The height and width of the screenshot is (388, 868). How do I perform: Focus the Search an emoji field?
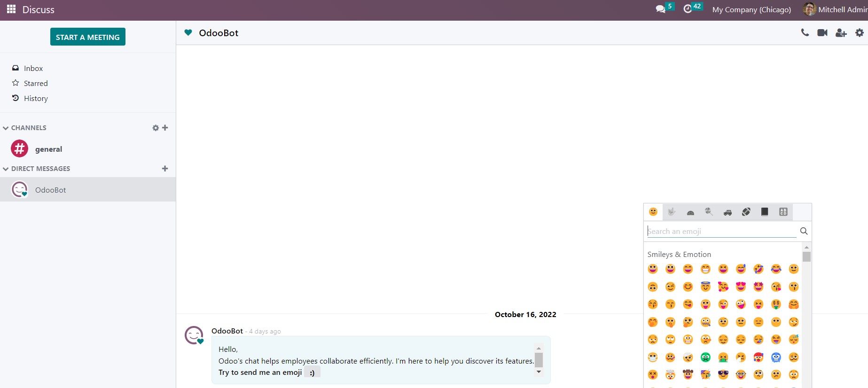click(722, 231)
